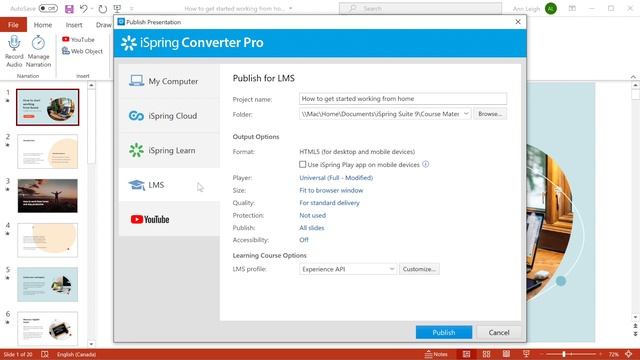Switch to Normal view in status bar
640x360 pixels.
tap(466, 354)
